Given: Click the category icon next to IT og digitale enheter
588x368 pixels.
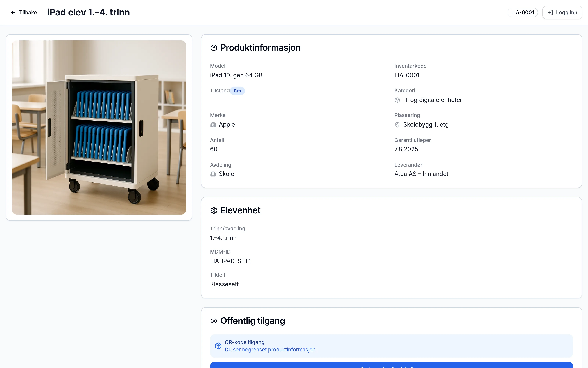Looking at the screenshot, I should [397, 100].
